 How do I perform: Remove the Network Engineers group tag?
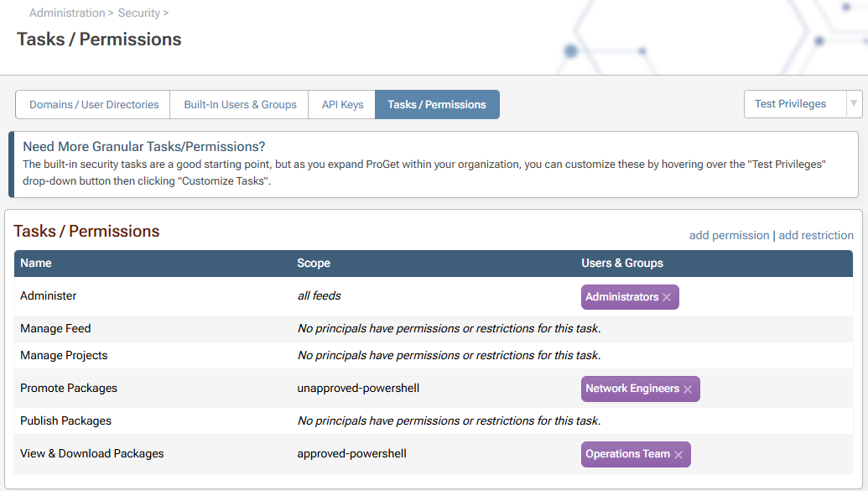coord(688,389)
